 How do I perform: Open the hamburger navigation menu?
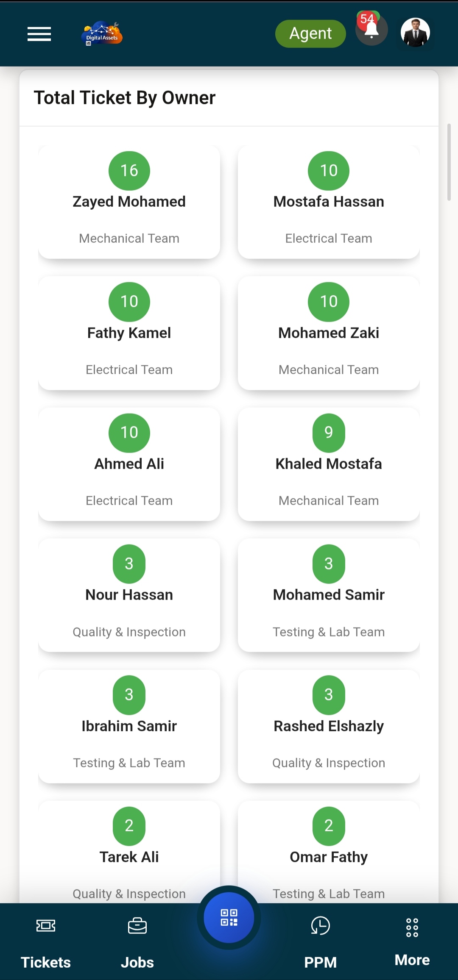39,34
